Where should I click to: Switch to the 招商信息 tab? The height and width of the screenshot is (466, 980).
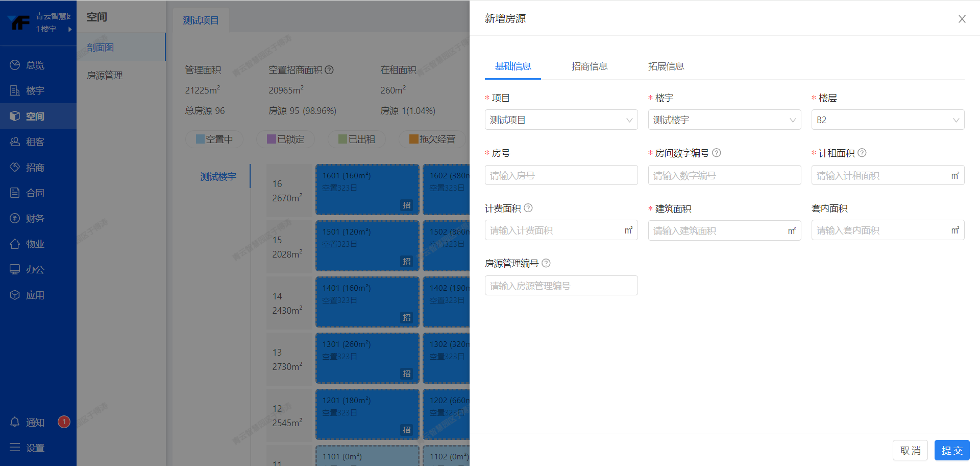(x=590, y=66)
